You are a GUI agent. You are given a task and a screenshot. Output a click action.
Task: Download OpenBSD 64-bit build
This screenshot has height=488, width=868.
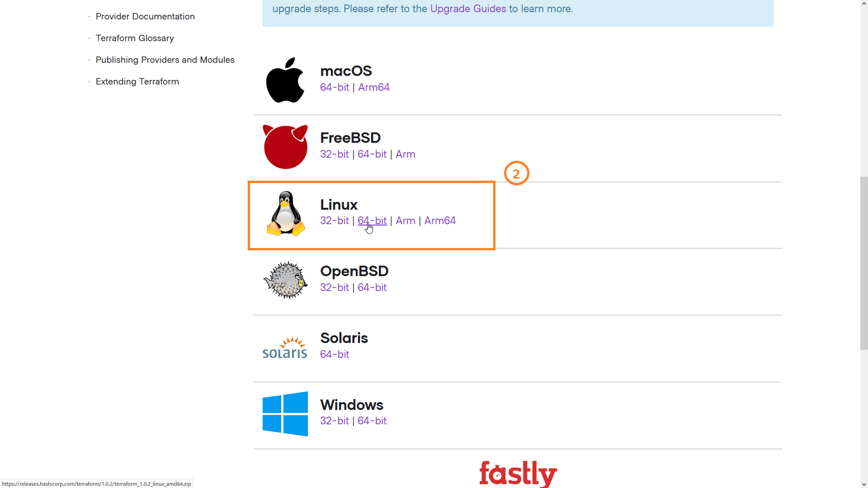372,287
